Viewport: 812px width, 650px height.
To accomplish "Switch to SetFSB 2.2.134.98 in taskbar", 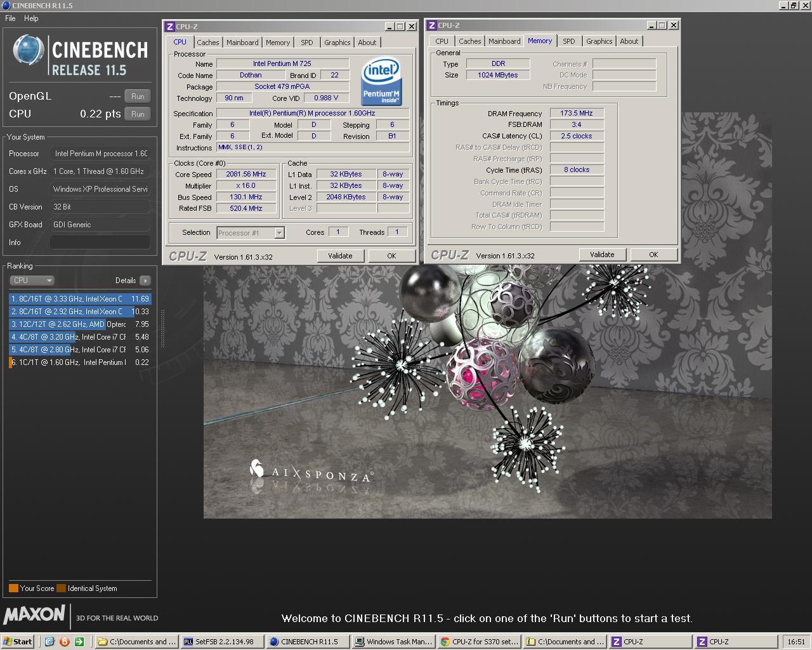I will click(x=222, y=642).
